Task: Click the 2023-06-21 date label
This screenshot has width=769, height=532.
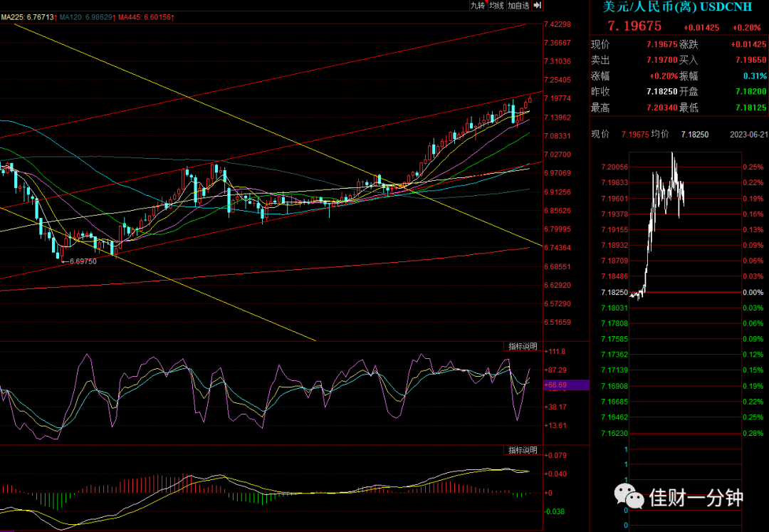Action: click(749, 135)
